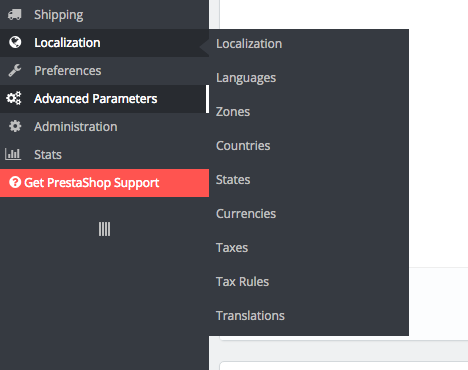468x370 pixels.
Task: Click Get PrestaShop Support button
Action: pyautogui.click(x=104, y=183)
